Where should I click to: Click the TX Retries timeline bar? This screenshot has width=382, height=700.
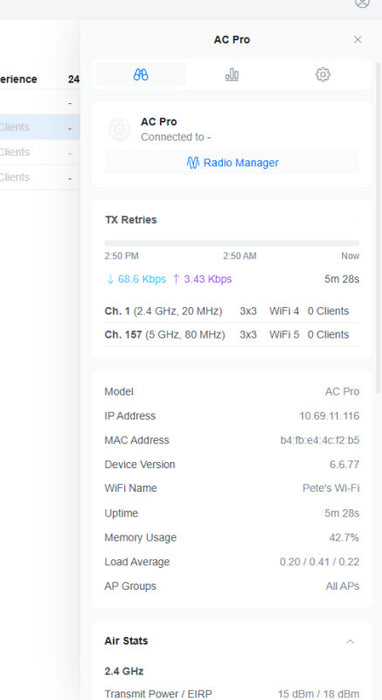pos(232,243)
